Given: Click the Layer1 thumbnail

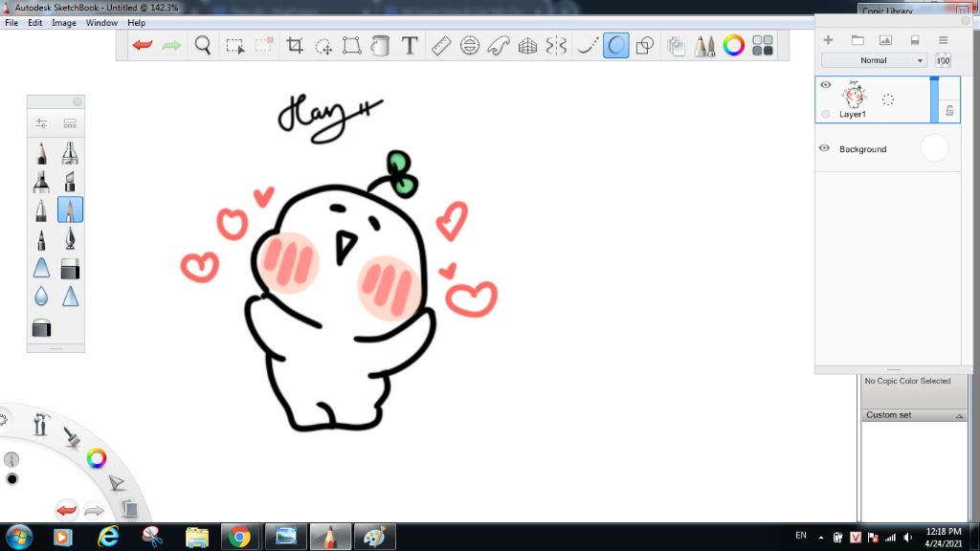Looking at the screenshot, I should 854,95.
